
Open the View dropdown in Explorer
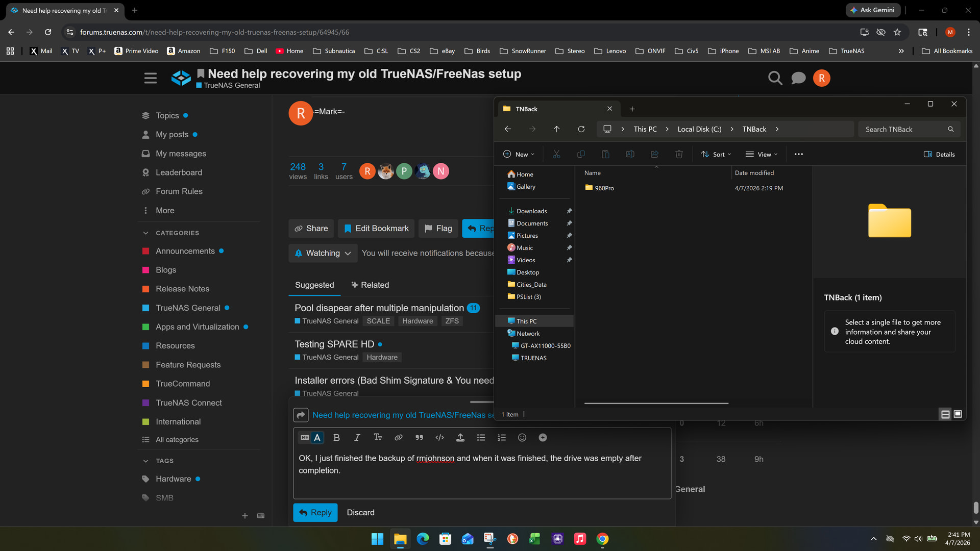(762, 154)
